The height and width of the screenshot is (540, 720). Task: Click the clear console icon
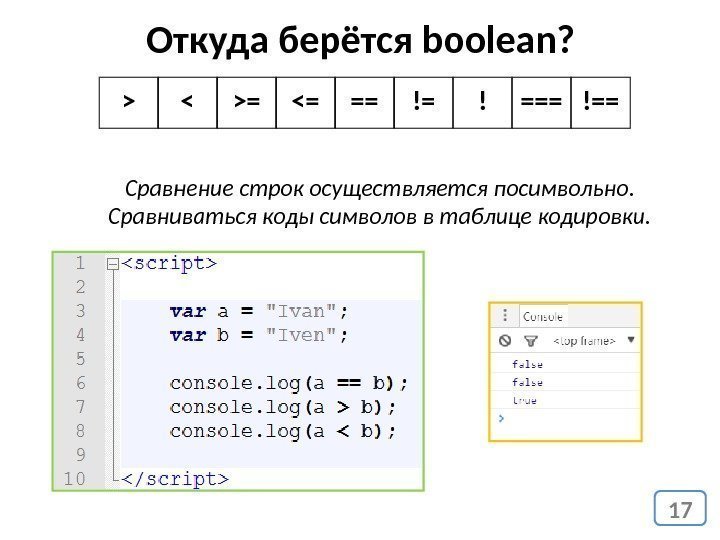click(505, 341)
